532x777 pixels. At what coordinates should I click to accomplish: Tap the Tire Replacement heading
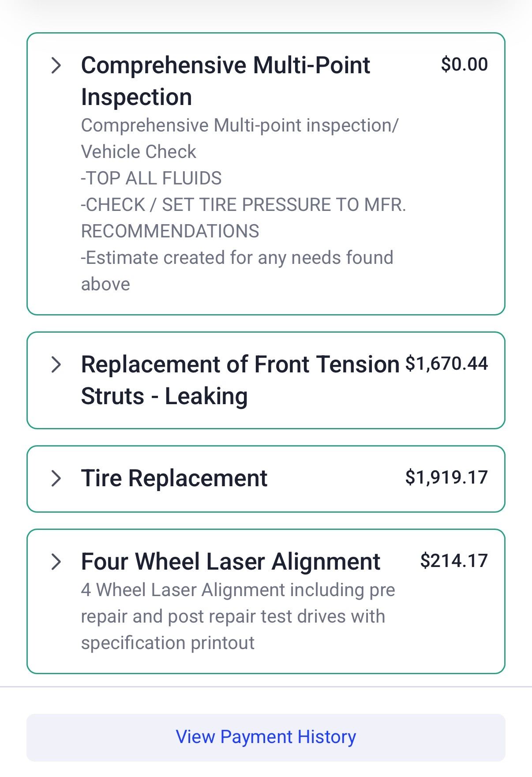[x=174, y=478]
